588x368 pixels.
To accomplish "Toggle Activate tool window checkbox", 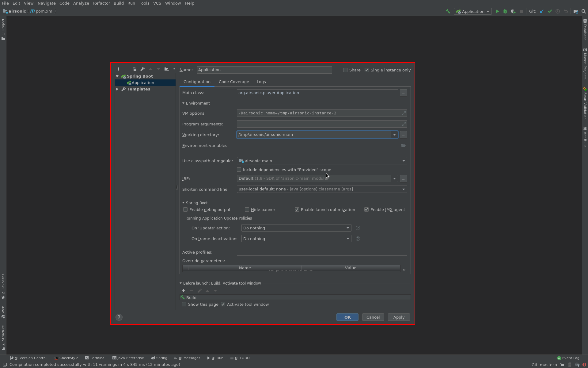I will [x=223, y=304].
